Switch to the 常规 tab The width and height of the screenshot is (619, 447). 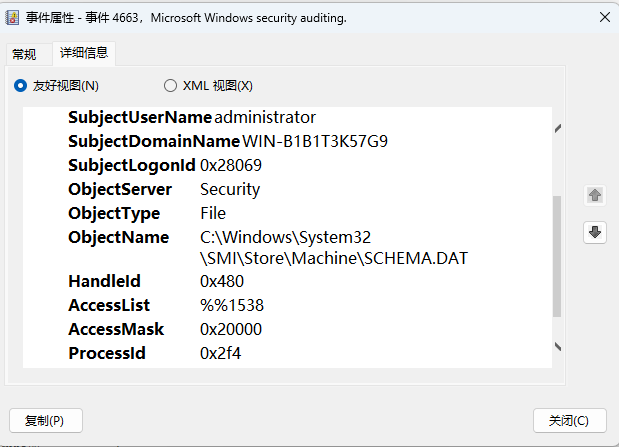coord(24,54)
